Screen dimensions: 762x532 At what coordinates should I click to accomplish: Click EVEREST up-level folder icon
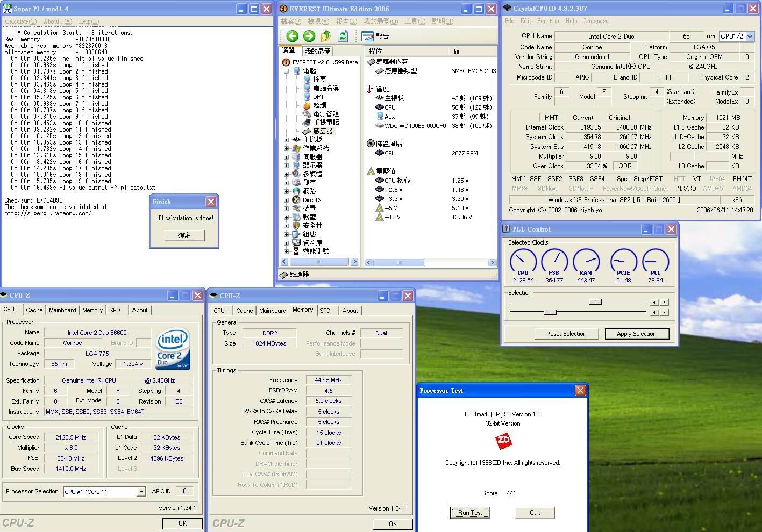click(x=326, y=36)
